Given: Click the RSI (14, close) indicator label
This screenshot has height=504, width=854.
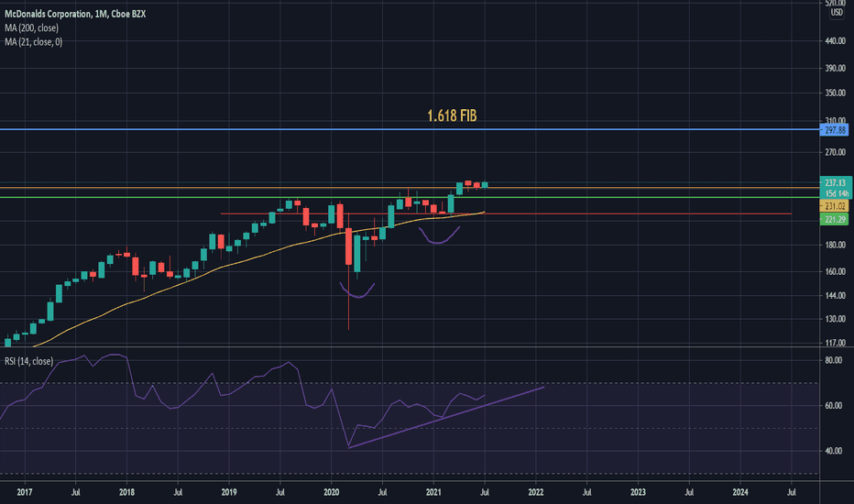Looking at the screenshot, I should [x=29, y=361].
